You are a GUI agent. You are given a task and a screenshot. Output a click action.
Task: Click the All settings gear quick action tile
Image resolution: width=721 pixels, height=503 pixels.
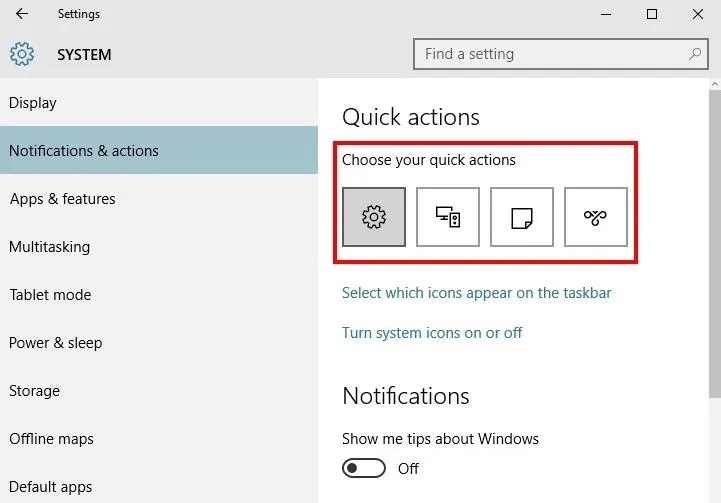[374, 217]
